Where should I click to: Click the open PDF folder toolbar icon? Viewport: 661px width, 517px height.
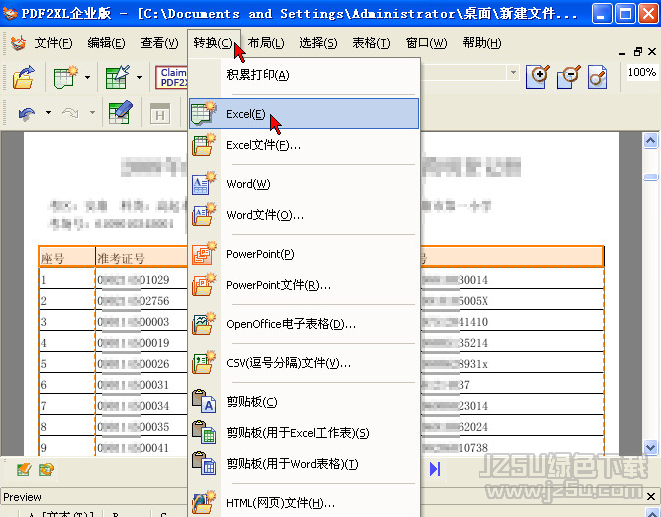point(24,77)
